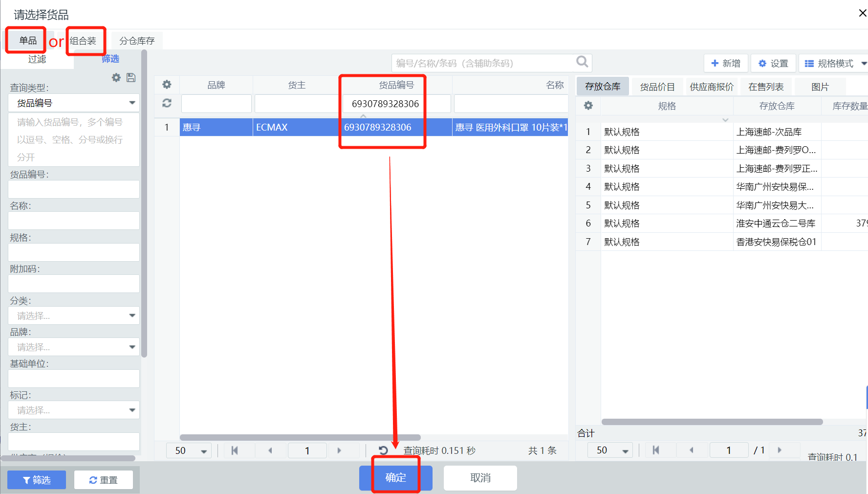Go to previous page in goods table
868x494 pixels.
(x=270, y=450)
